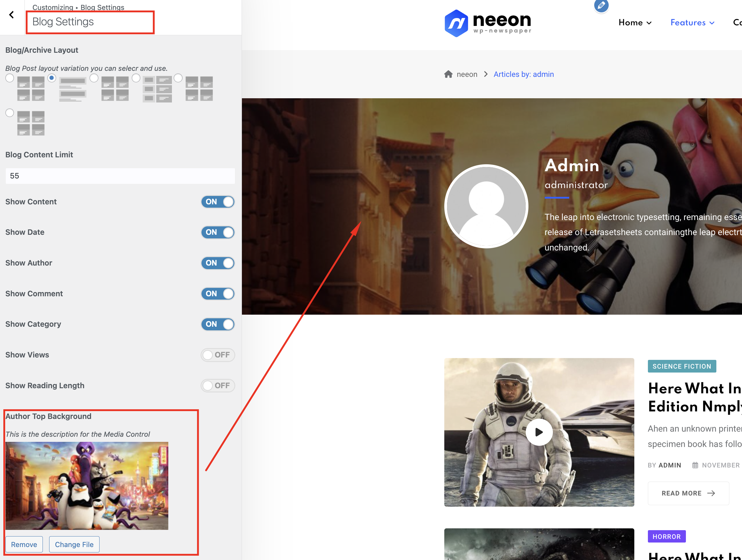The width and height of the screenshot is (742, 560).
Task: Click the ADMIN author link
Action: [670, 465]
